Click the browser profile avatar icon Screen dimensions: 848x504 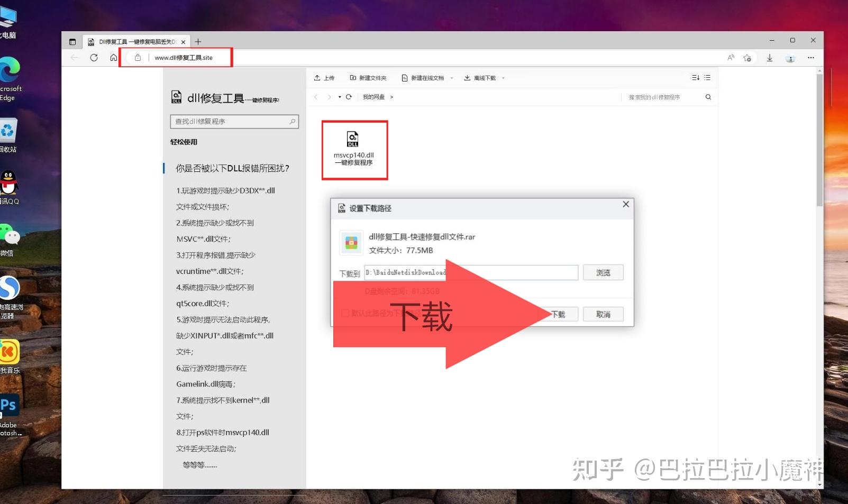(x=790, y=58)
